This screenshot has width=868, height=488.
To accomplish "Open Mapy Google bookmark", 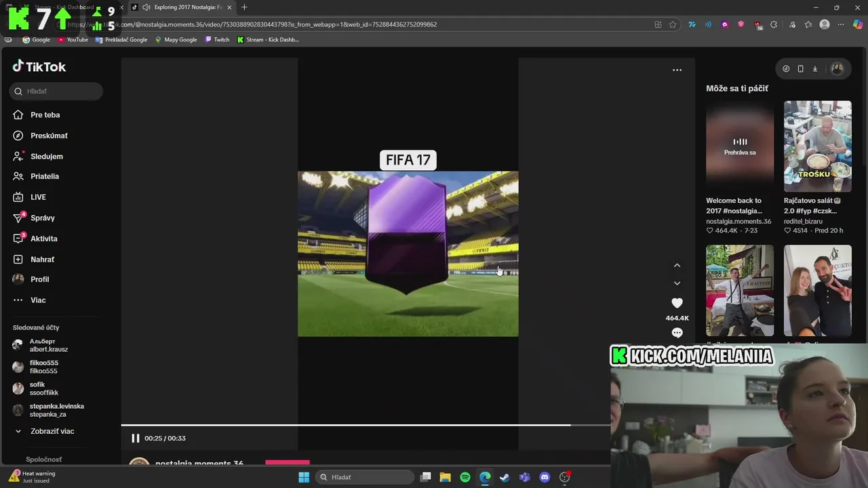I will tap(176, 39).
